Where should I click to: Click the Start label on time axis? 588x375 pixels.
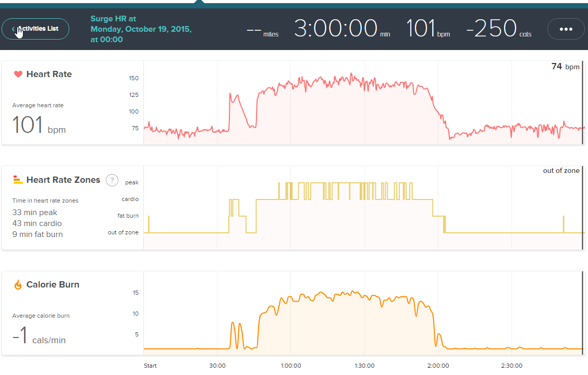[150, 366]
